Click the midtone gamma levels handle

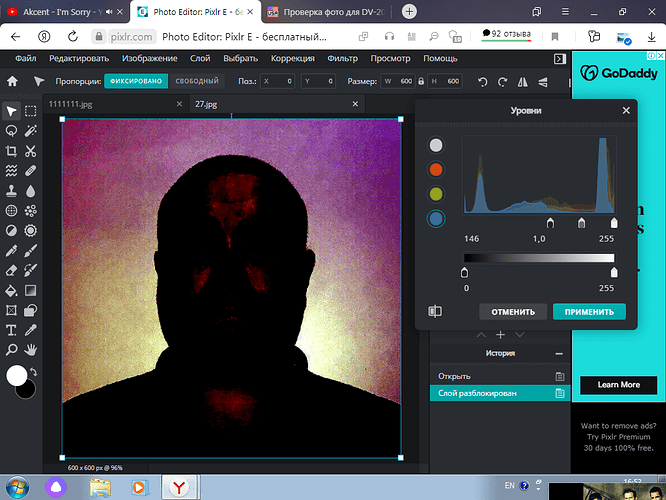click(x=581, y=223)
